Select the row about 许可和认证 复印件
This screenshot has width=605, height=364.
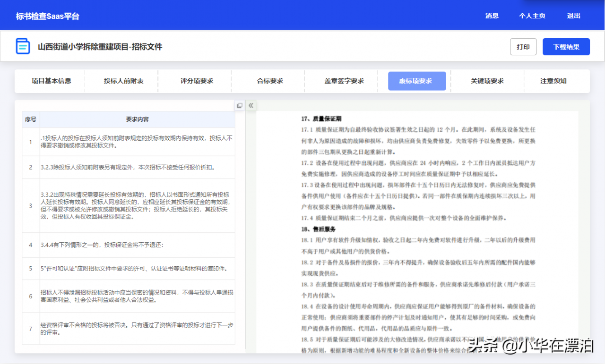pos(129,269)
